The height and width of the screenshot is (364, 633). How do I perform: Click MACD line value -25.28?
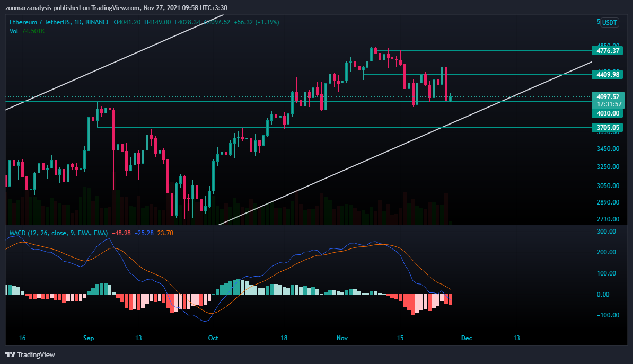point(144,233)
